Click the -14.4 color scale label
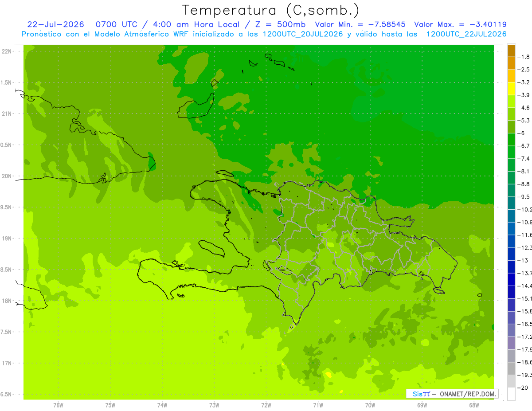The image size is (532, 411). pos(525,286)
